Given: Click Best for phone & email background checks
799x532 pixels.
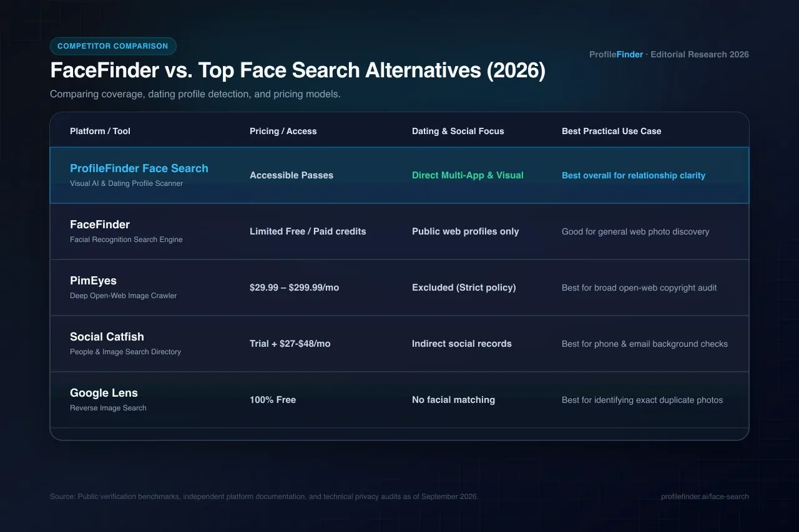Looking at the screenshot, I should point(645,344).
